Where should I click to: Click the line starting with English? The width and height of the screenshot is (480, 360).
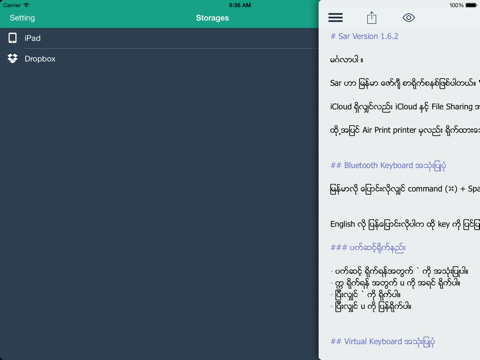[405, 224]
